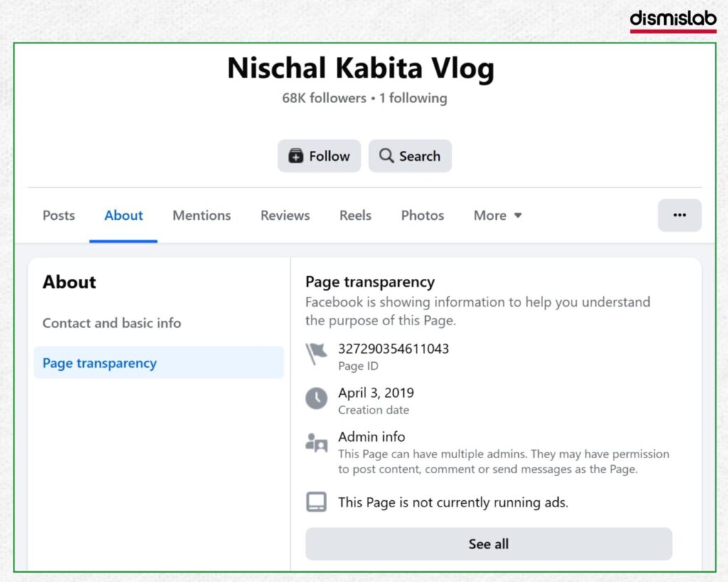The width and height of the screenshot is (728, 582).
Task: Click the clock creation date icon
Action: [316, 398]
